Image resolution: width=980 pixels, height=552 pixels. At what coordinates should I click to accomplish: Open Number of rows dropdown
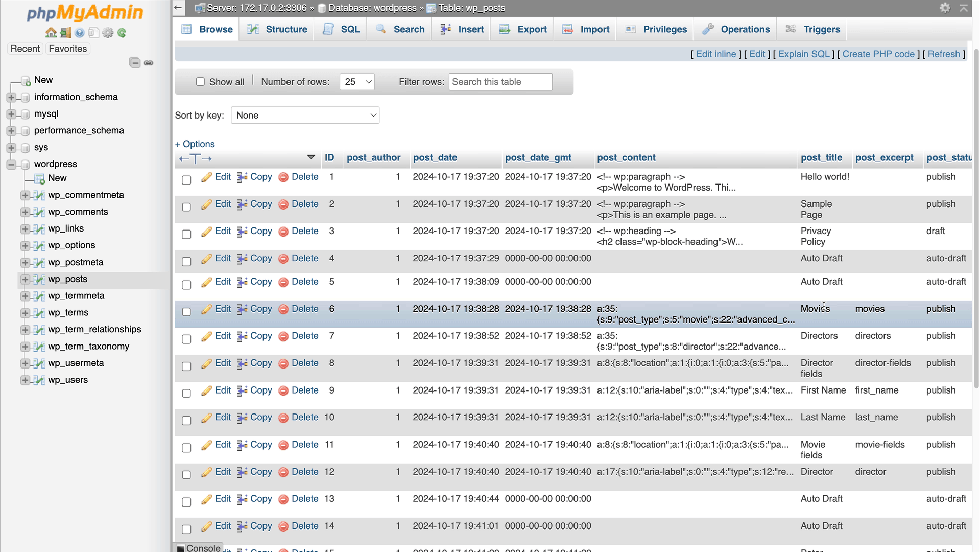[x=357, y=82]
